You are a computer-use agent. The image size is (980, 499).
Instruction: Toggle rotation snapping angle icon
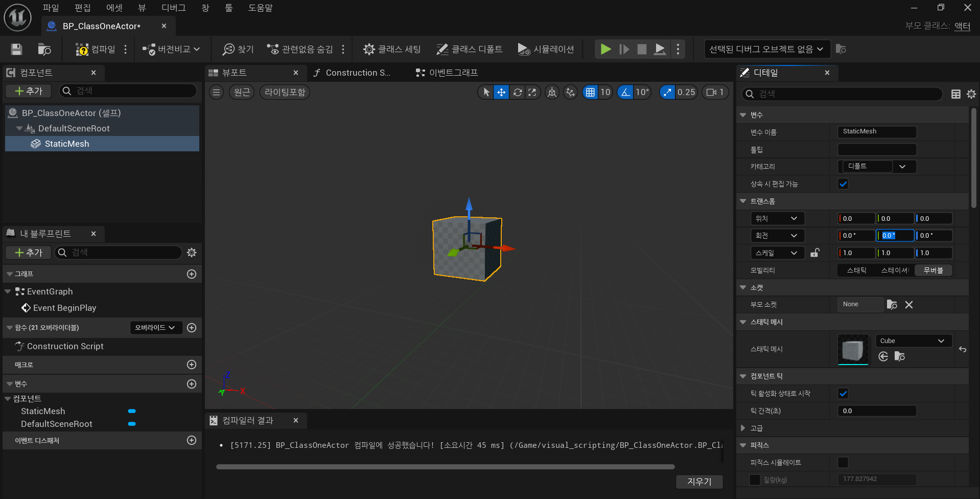click(625, 92)
